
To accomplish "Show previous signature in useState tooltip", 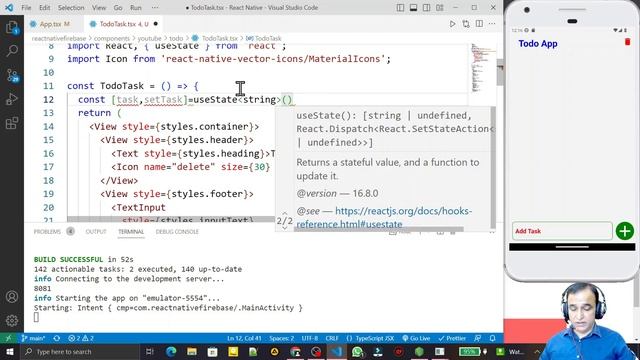I will click(284, 213).
